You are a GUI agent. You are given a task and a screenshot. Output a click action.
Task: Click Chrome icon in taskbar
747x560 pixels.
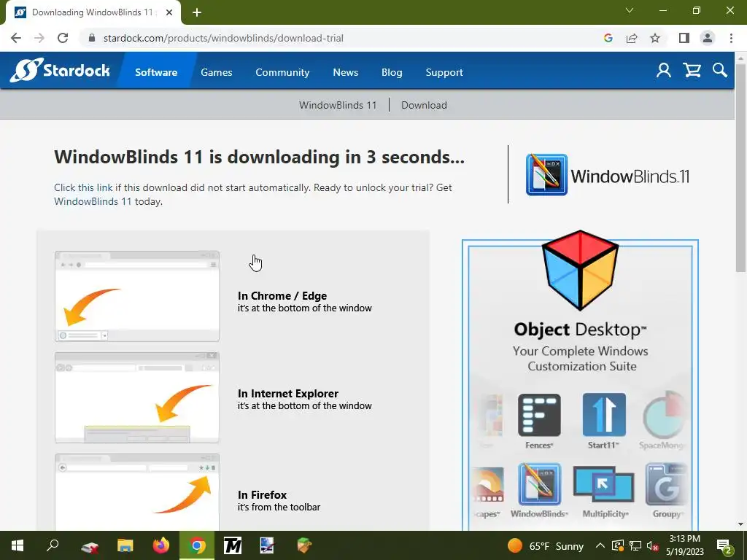(197, 545)
